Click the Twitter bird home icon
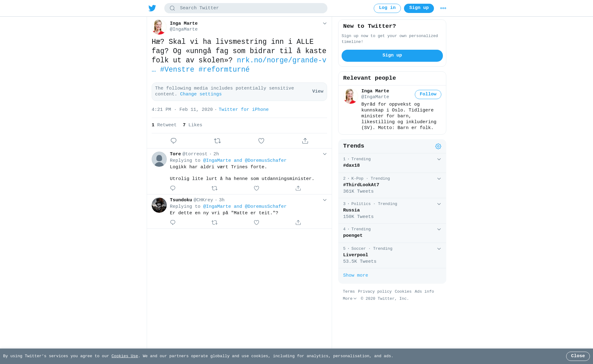 [x=152, y=8]
